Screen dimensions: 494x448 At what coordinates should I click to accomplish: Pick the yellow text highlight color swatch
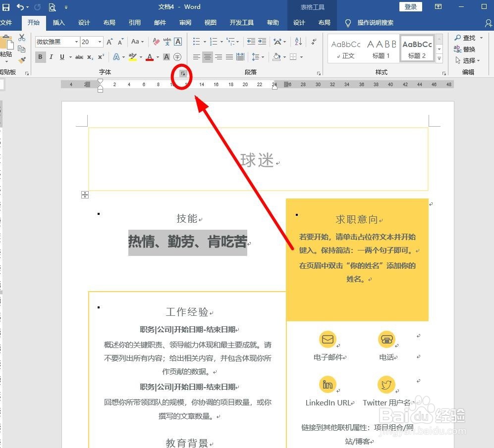click(133, 57)
